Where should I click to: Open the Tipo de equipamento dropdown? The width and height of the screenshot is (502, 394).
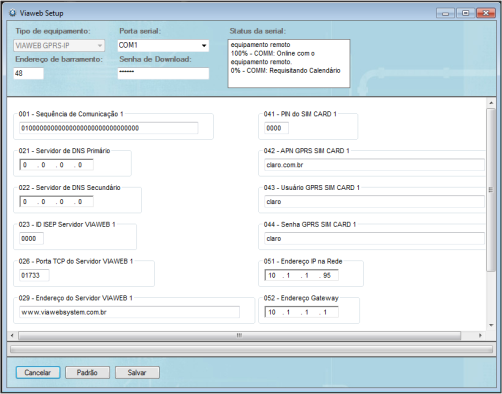[59, 45]
